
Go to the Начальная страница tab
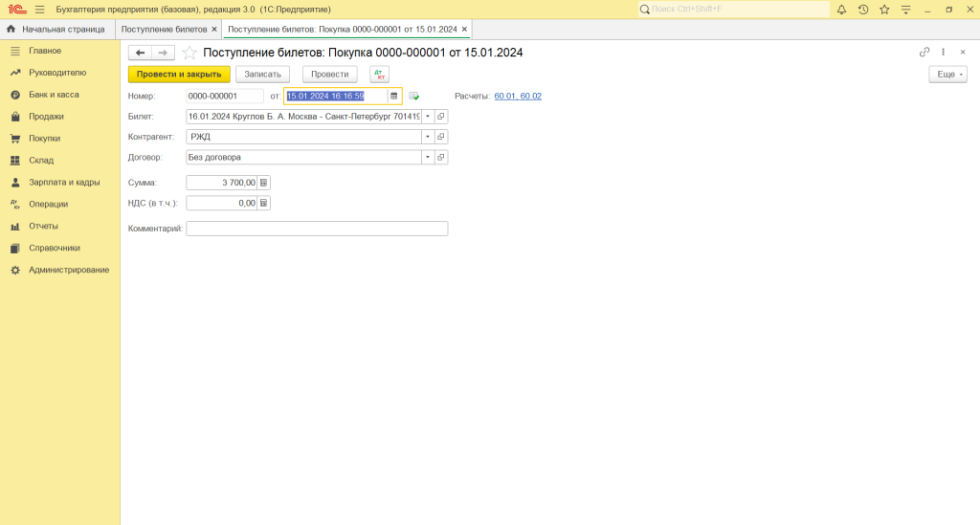pos(57,30)
